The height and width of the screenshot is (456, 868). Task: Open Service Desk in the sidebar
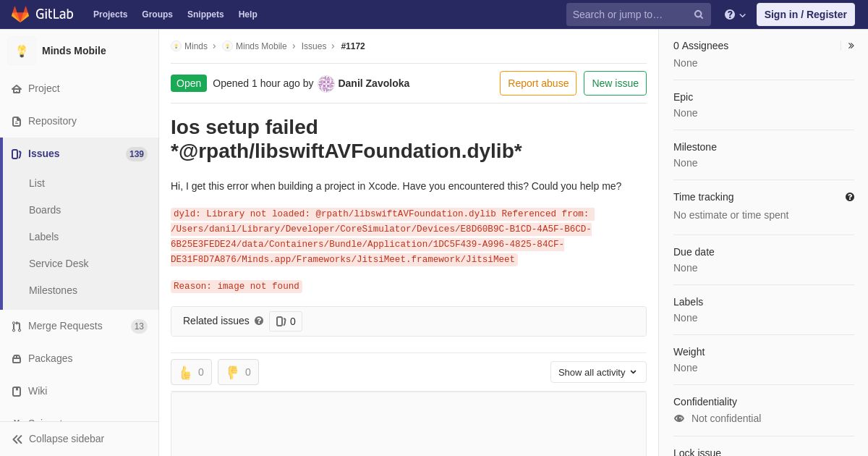click(x=59, y=263)
